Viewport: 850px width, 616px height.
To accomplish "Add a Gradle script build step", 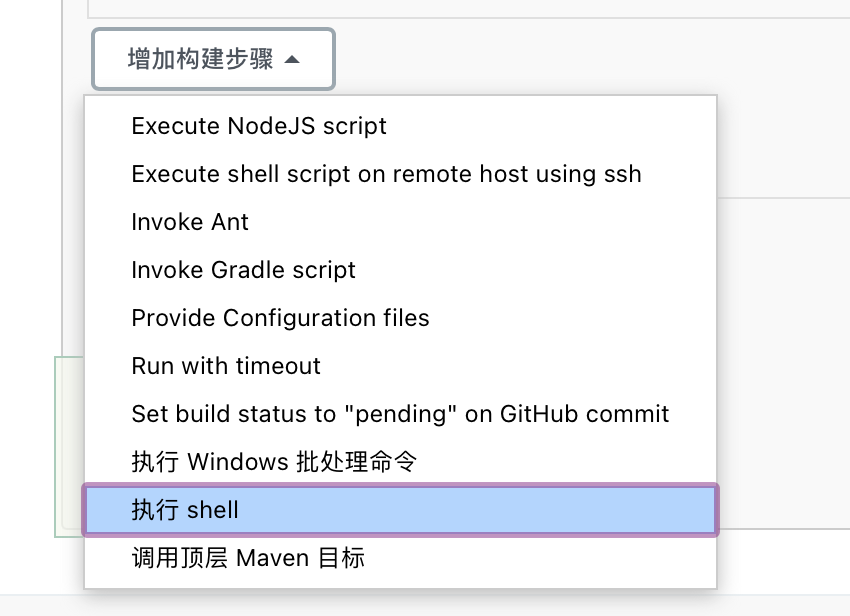I will pyautogui.click(x=401, y=270).
